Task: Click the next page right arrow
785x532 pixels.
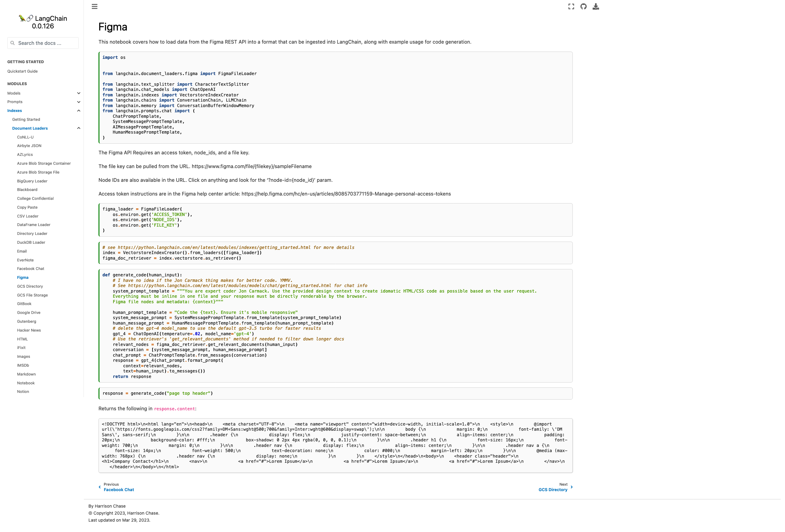Action: 572,487
